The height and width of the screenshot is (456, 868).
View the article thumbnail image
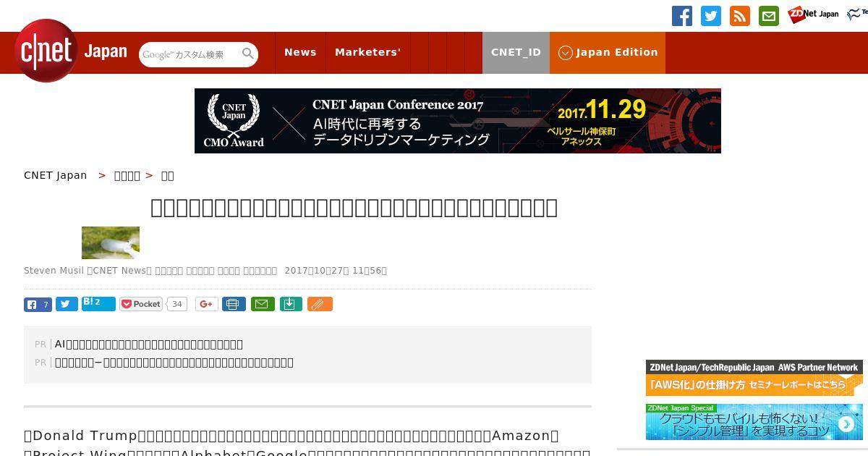tap(111, 242)
